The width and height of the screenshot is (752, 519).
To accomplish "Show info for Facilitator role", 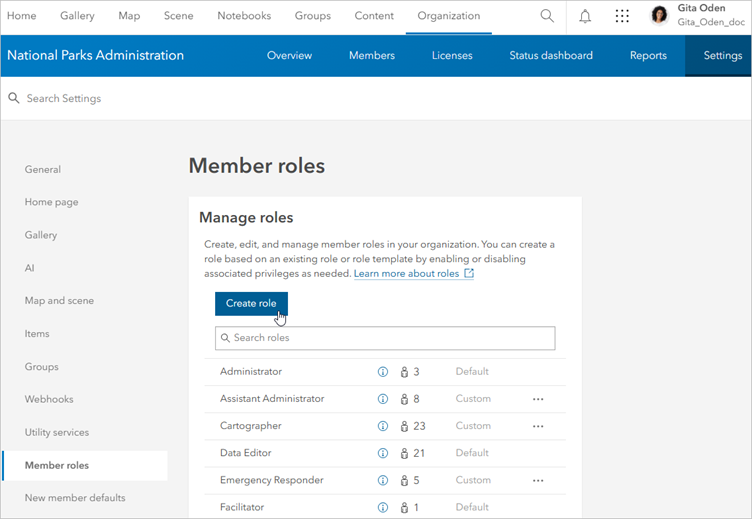I will click(383, 507).
